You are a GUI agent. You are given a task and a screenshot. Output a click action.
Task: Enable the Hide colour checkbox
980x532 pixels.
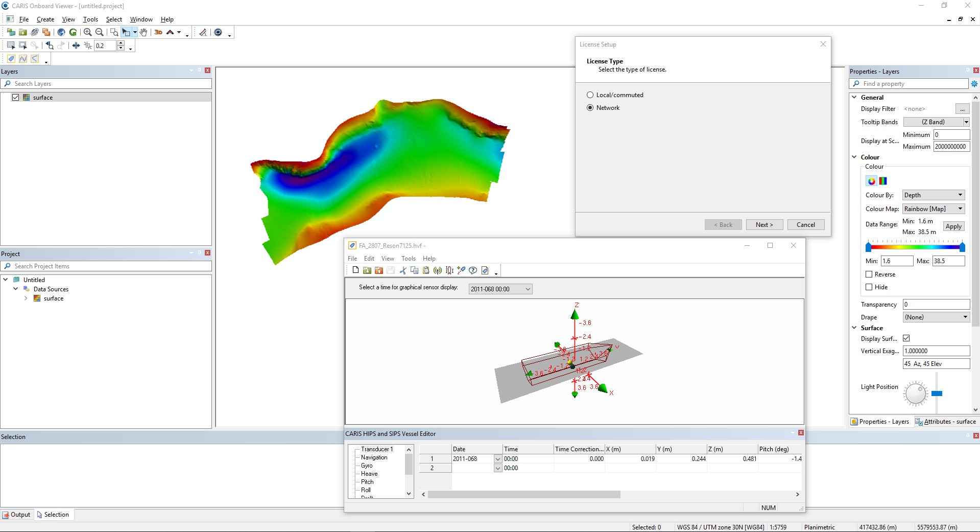click(869, 287)
